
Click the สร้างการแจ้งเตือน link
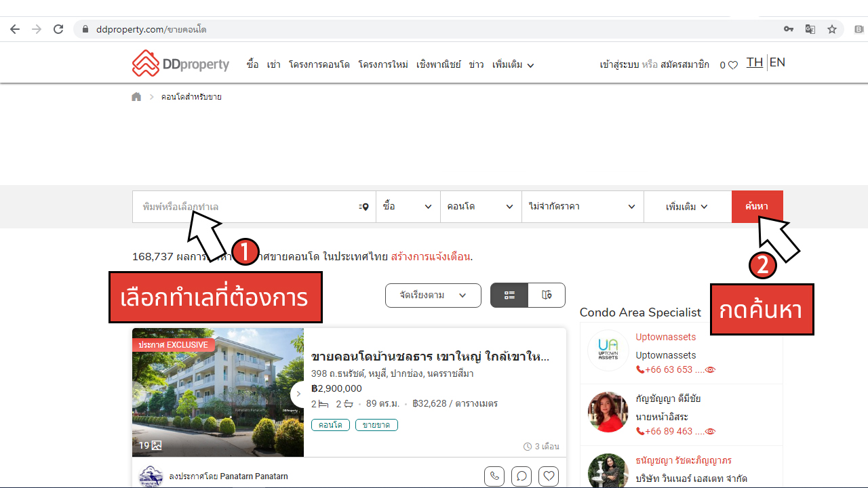click(430, 257)
